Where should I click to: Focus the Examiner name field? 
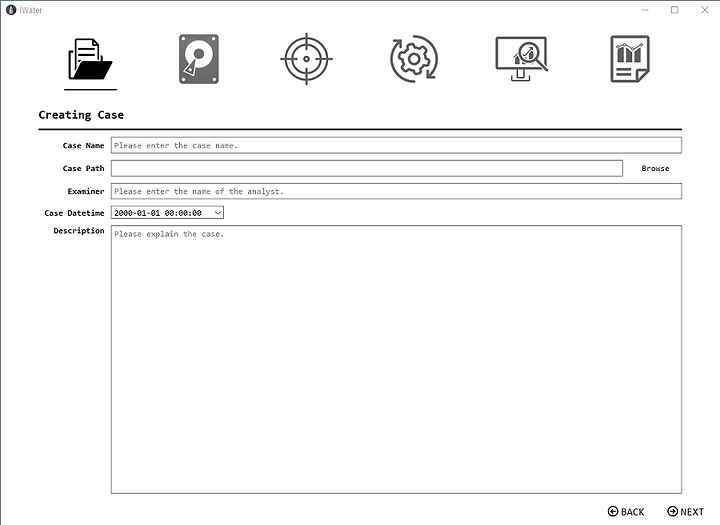pyautogui.click(x=396, y=191)
